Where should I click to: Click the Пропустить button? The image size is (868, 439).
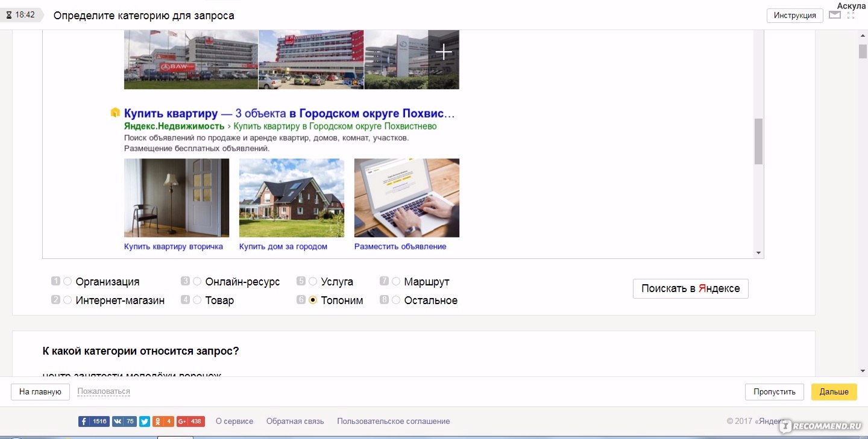pyautogui.click(x=775, y=392)
